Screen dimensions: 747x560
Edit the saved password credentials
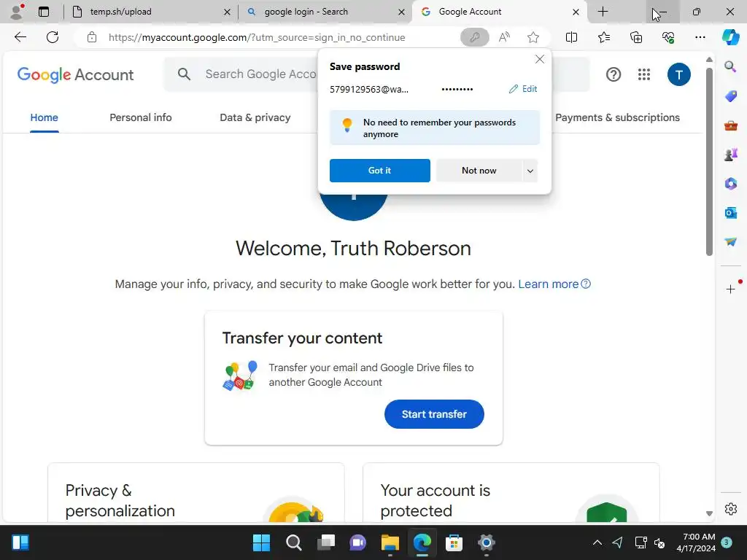pyautogui.click(x=523, y=89)
